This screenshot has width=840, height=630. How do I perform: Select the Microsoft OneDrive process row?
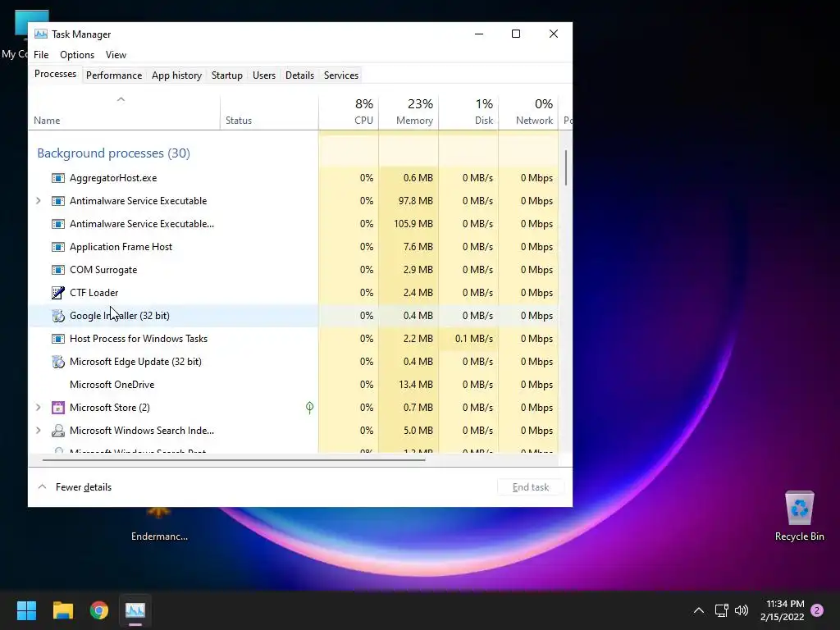tap(293, 385)
